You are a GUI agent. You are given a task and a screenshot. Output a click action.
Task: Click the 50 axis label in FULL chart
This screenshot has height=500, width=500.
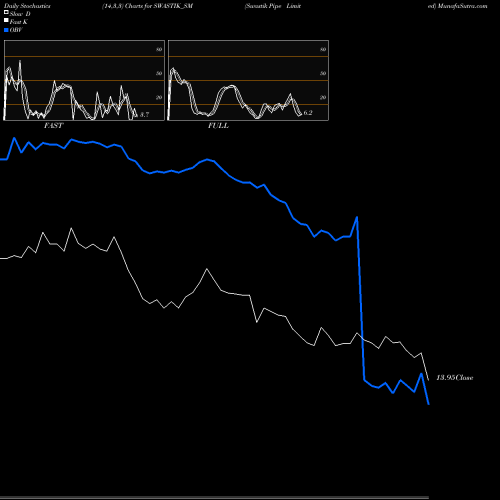point(323,73)
